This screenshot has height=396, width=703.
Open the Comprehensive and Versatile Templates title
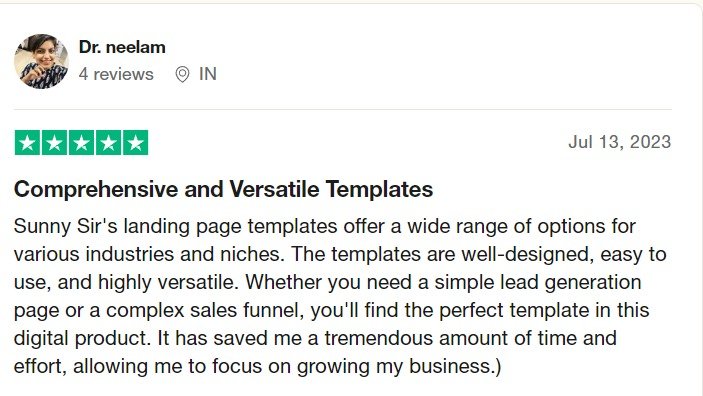click(x=223, y=189)
